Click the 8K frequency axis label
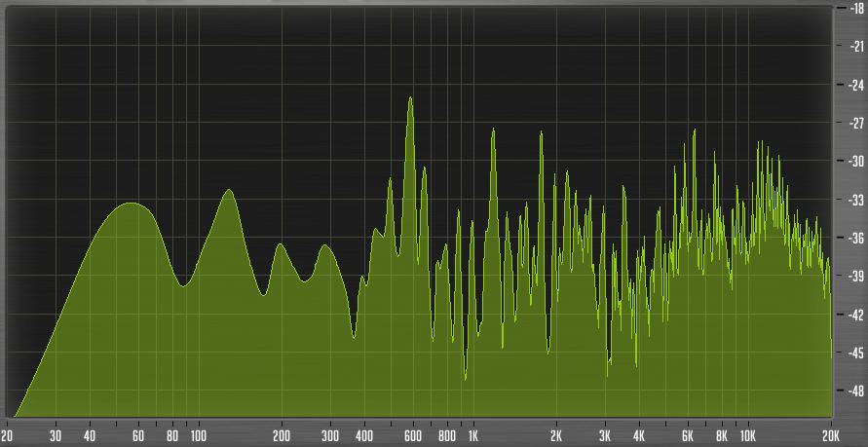868x447 pixels. pyautogui.click(x=721, y=434)
